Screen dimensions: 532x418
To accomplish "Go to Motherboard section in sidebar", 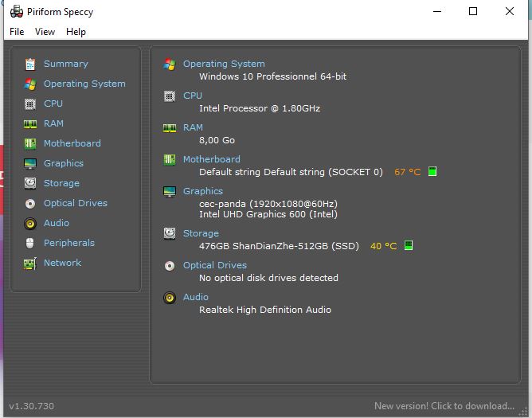I will pos(72,143).
